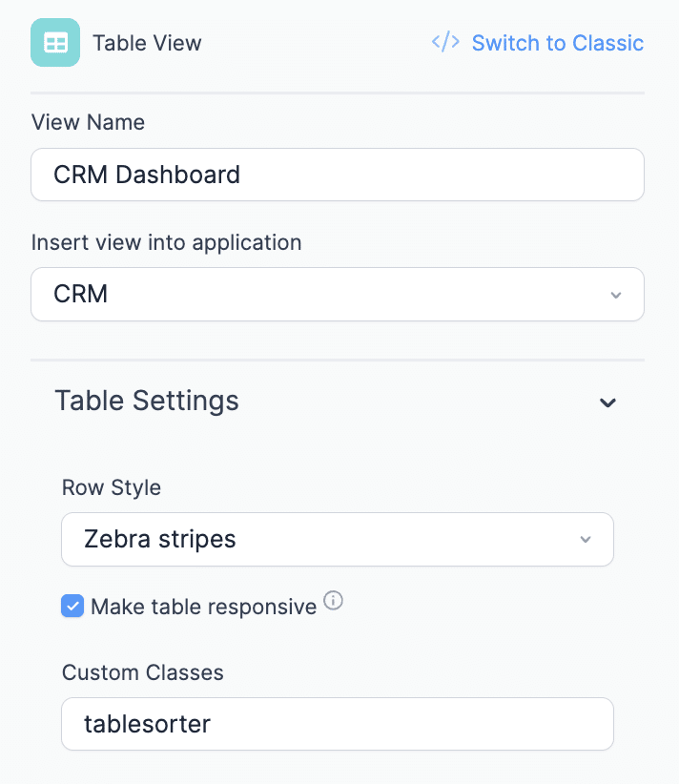Image resolution: width=679 pixels, height=784 pixels.
Task: Click the chevron icon in the Row Style field
Action: pyautogui.click(x=586, y=539)
